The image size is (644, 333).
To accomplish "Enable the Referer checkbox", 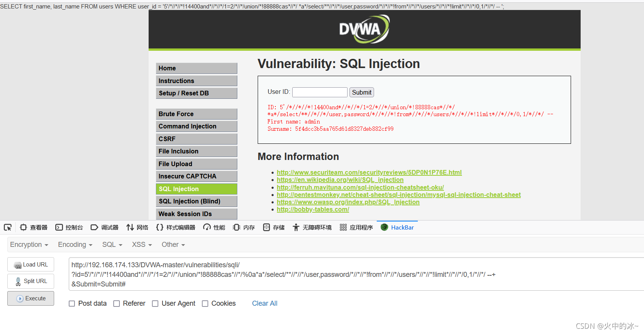I will click(117, 304).
